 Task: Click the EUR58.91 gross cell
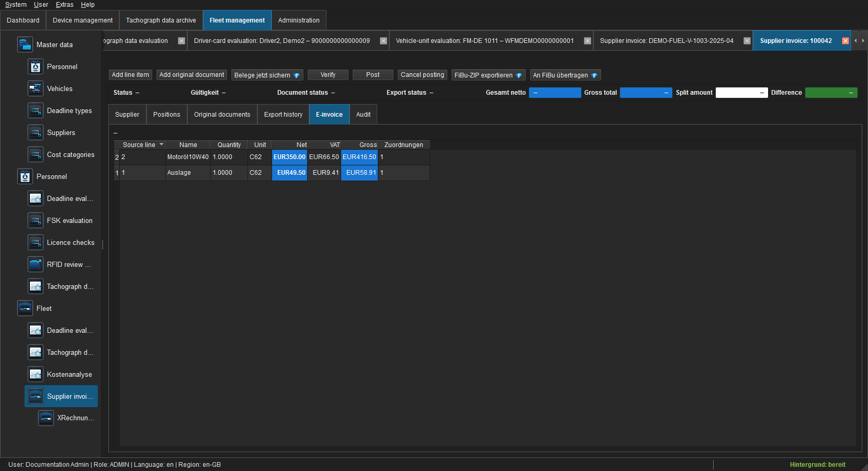click(359, 173)
